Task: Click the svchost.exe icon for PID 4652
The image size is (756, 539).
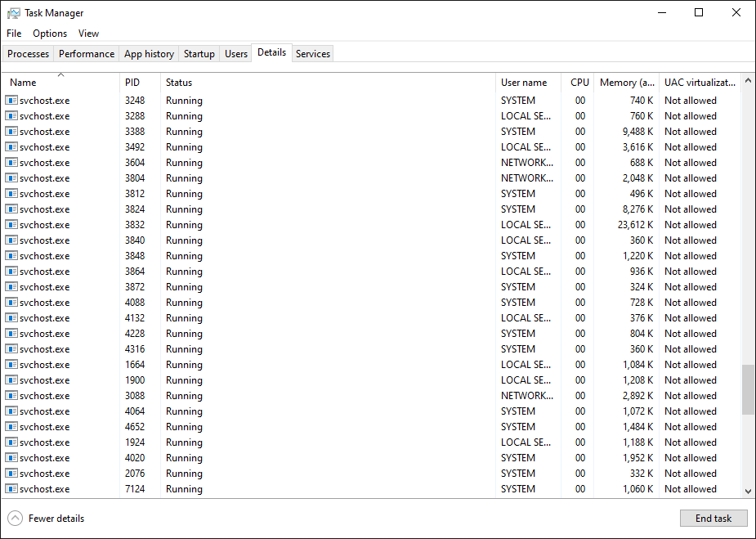Action: [11, 427]
